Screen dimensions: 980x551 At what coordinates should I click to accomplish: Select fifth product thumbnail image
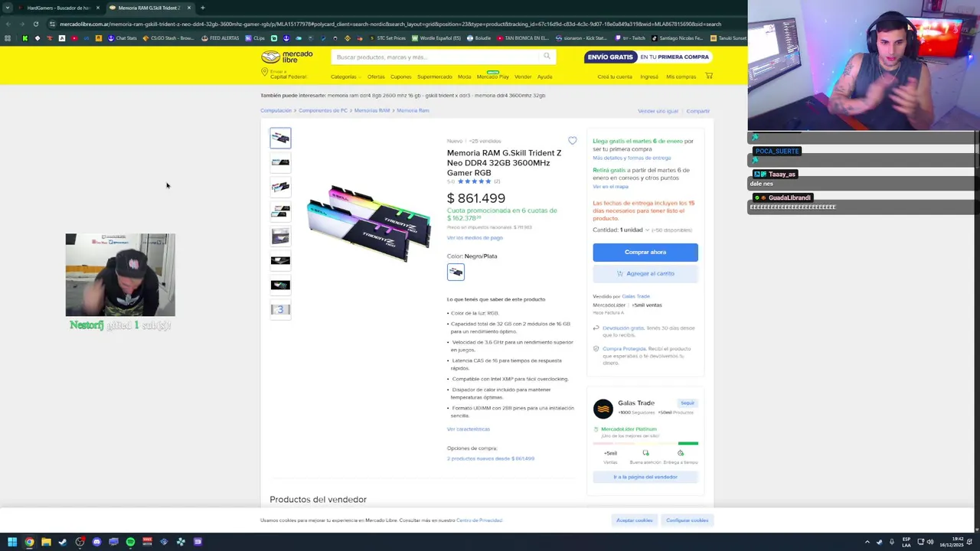click(280, 236)
